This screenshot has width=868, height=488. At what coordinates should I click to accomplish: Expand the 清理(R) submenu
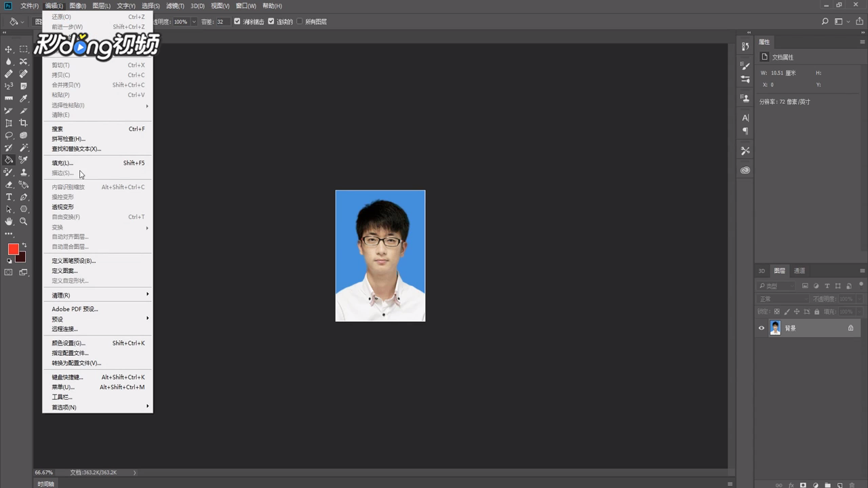(x=99, y=295)
